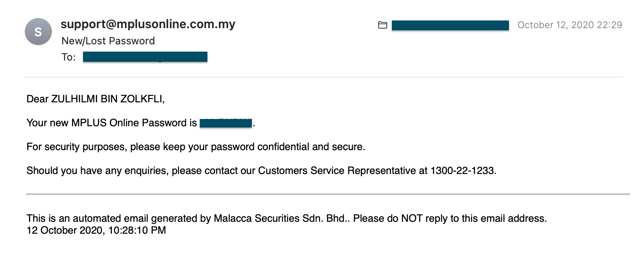644x261 pixels.
Task: Click the header separator line below To:
Action: click(x=324, y=77)
